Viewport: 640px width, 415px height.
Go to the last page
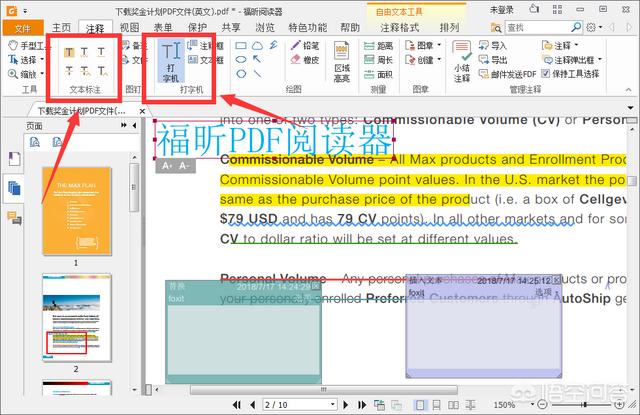362,405
